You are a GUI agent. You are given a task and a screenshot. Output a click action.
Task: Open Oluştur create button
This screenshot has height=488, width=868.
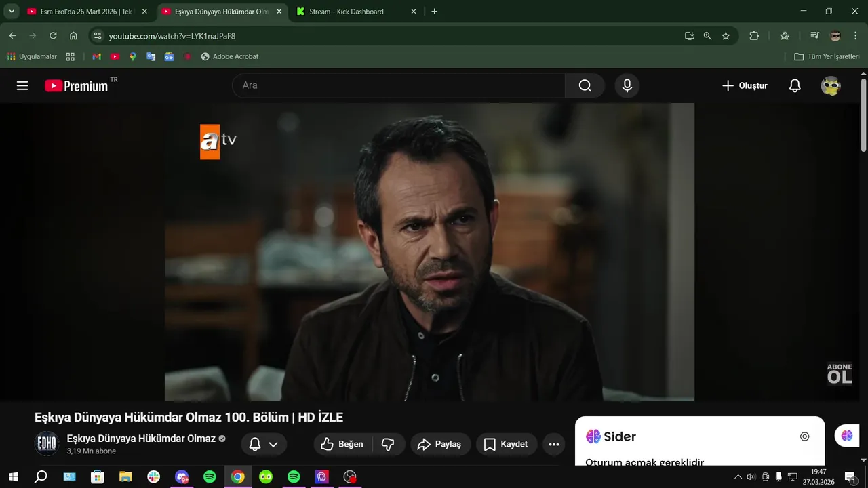(x=745, y=85)
